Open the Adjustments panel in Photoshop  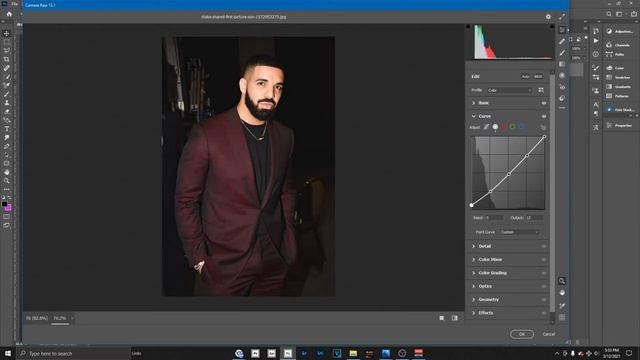[x=620, y=31]
